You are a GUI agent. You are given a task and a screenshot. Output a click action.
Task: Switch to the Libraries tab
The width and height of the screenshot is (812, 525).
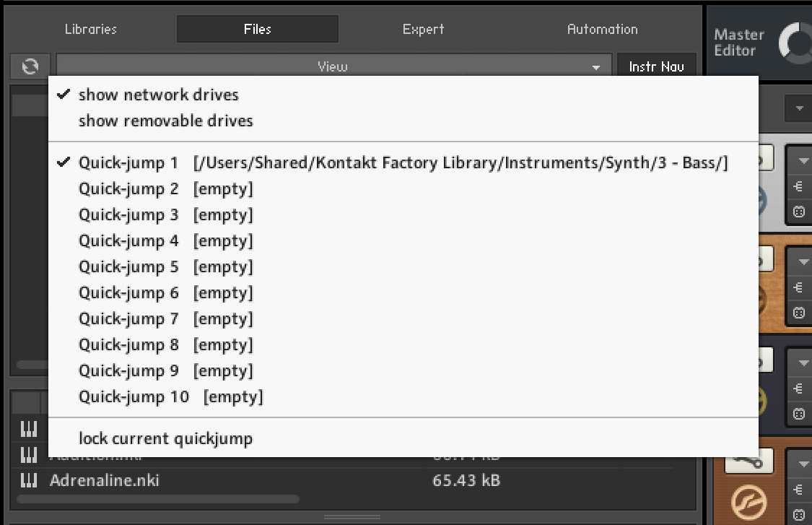(x=90, y=30)
